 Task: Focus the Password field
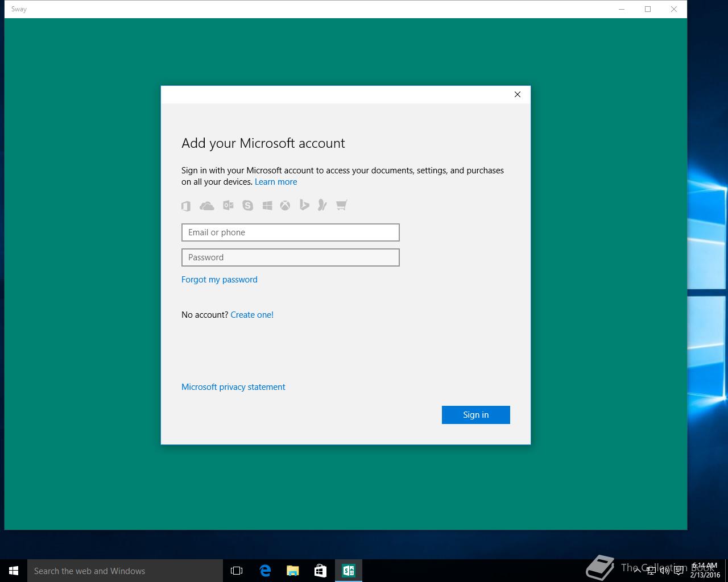coord(291,257)
